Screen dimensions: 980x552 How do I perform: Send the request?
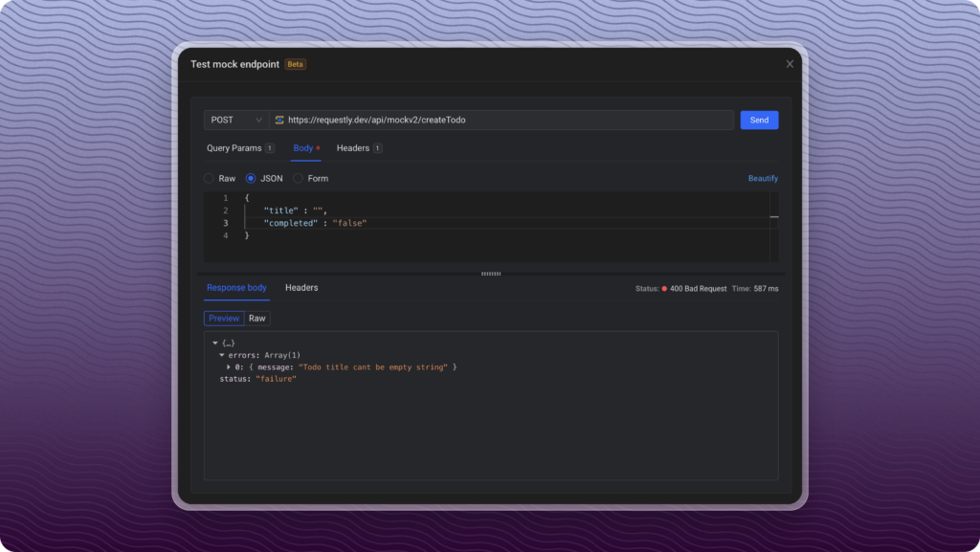(759, 120)
